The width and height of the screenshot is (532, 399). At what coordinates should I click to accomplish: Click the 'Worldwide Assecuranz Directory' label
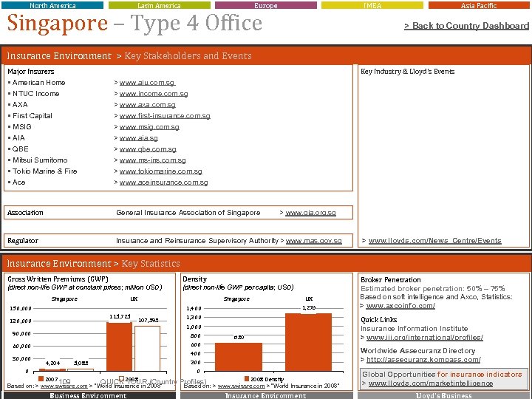417,351
